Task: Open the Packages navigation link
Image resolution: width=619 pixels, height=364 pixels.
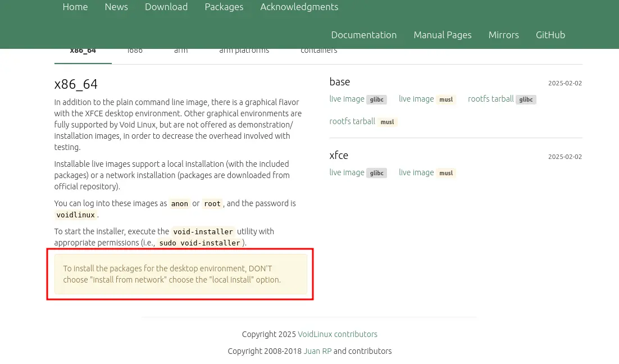Action: (x=224, y=7)
